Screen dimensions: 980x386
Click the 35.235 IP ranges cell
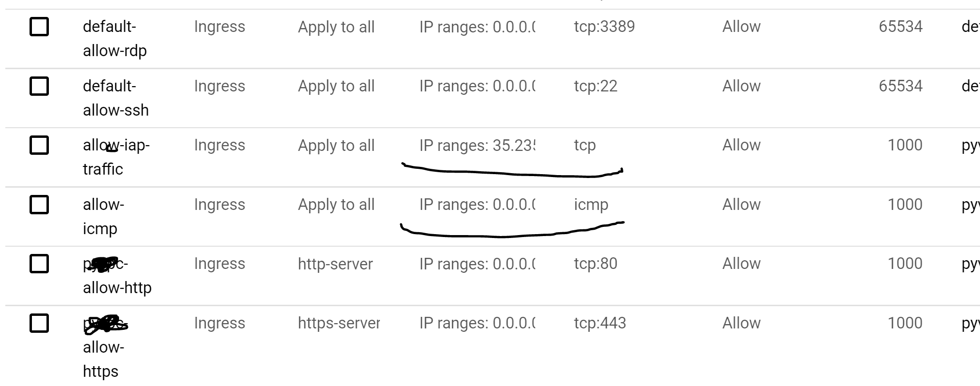pos(477,146)
